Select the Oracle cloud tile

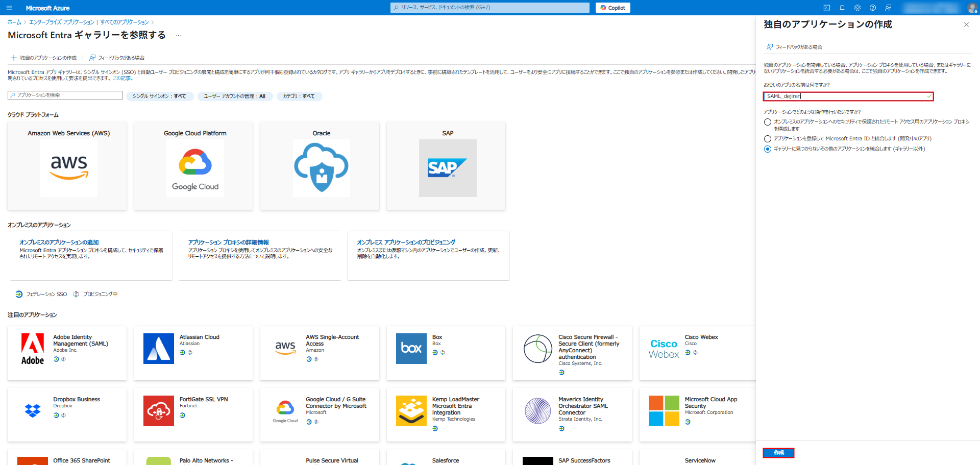tap(320, 165)
